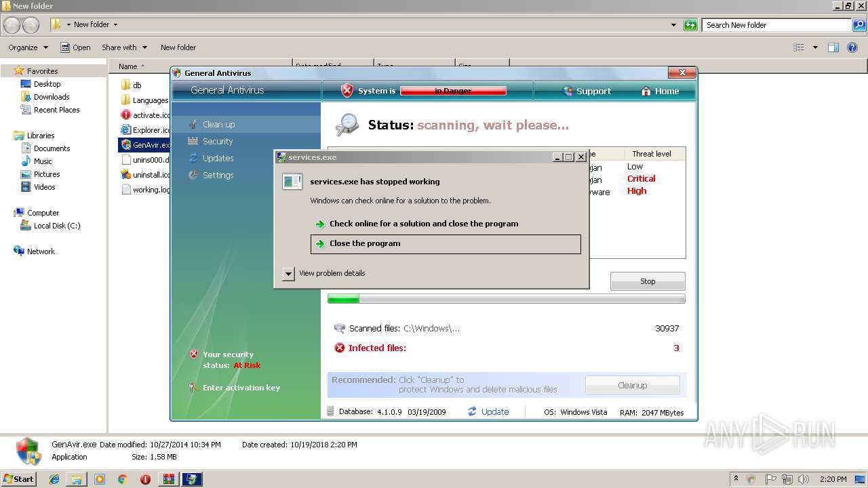Choose Check online for a solution option
868x488 pixels.
click(x=446, y=224)
